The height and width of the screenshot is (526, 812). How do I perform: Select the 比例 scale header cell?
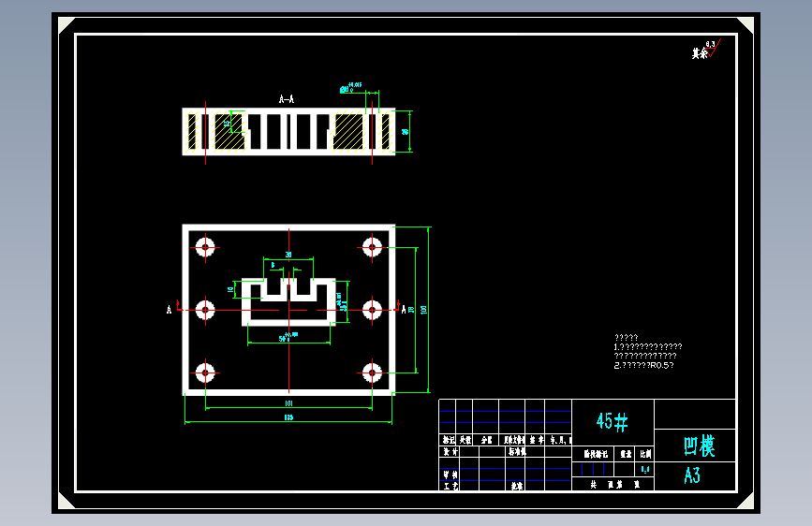pyautogui.click(x=645, y=454)
